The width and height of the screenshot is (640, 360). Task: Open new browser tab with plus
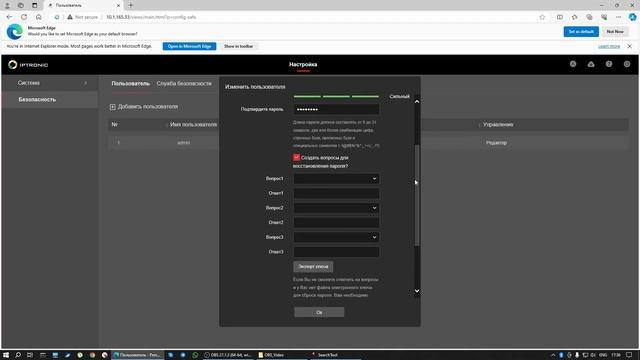131,5
